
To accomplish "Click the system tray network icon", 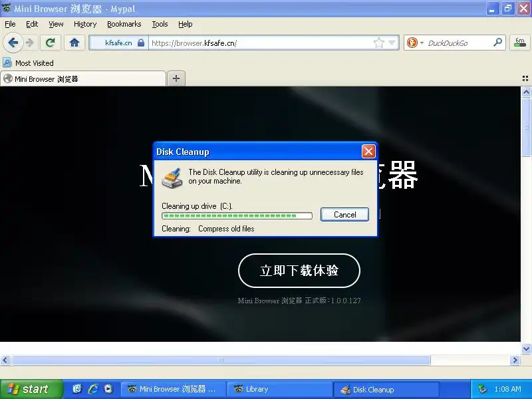I will tap(481, 389).
